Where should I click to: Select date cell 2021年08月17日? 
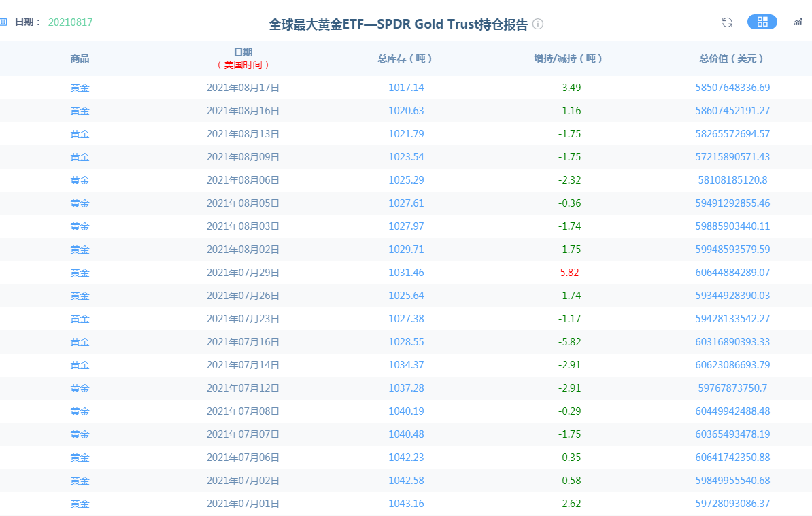(x=243, y=88)
